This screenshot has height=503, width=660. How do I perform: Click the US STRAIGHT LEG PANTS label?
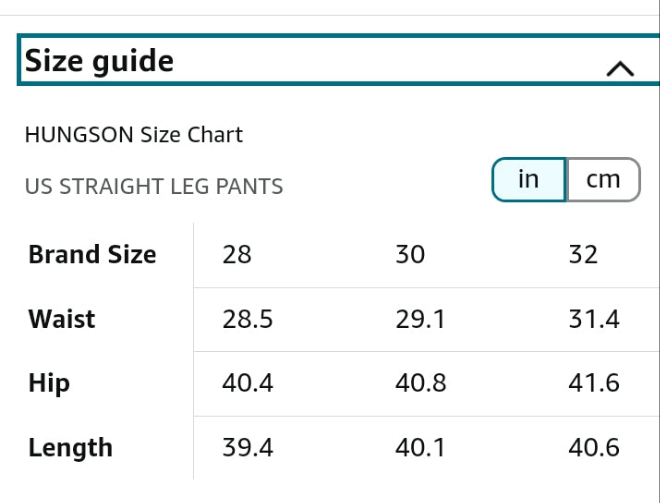tap(154, 186)
